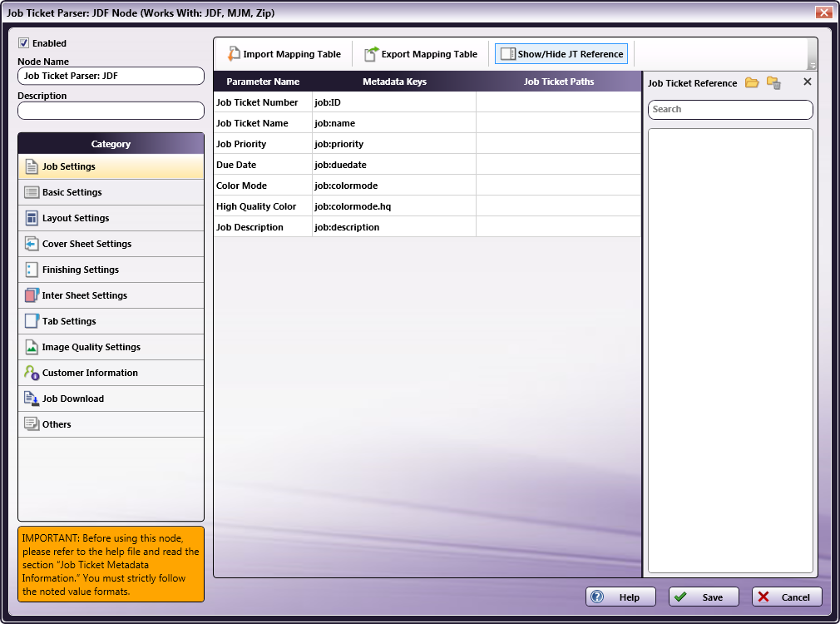The height and width of the screenshot is (624, 840).
Task: Click the job:name metadata key cell
Action: point(394,123)
